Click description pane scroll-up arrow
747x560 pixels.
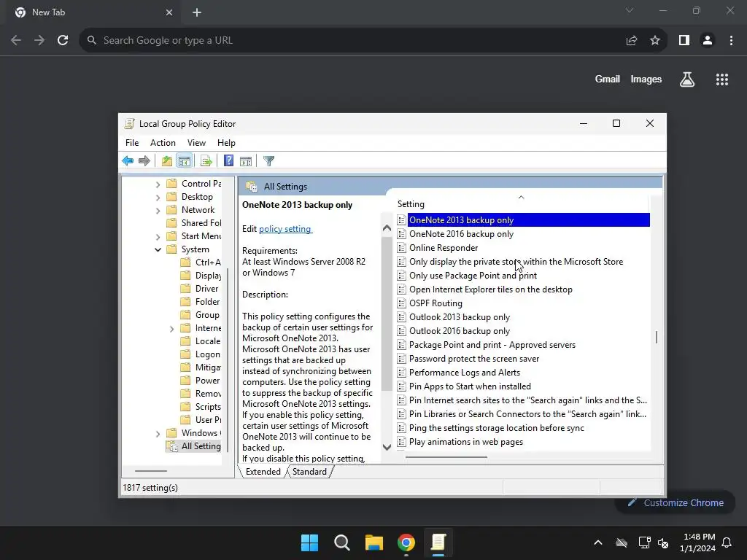point(387,228)
